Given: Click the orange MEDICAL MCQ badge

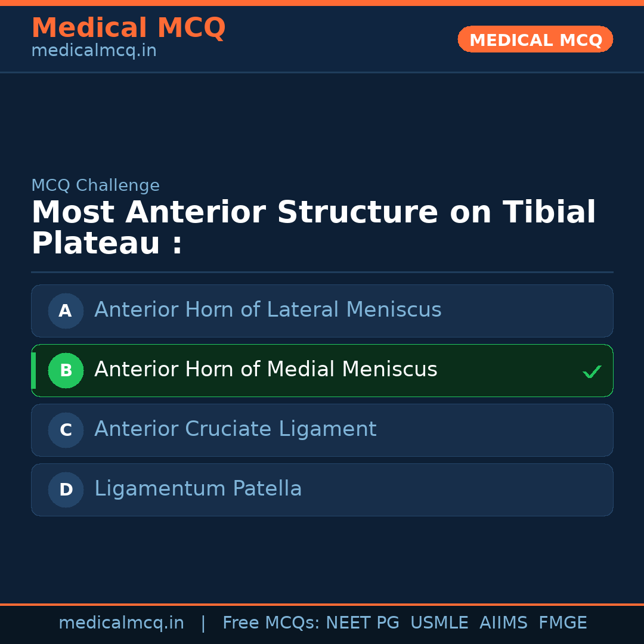Looking at the screenshot, I should 535,40.
